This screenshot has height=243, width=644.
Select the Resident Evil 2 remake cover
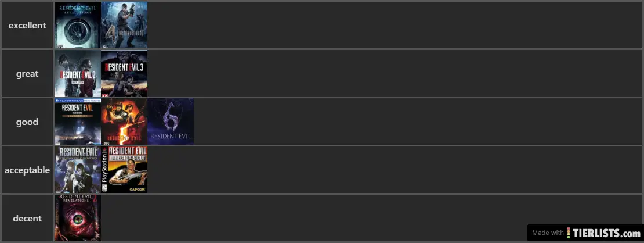coord(78,73)
